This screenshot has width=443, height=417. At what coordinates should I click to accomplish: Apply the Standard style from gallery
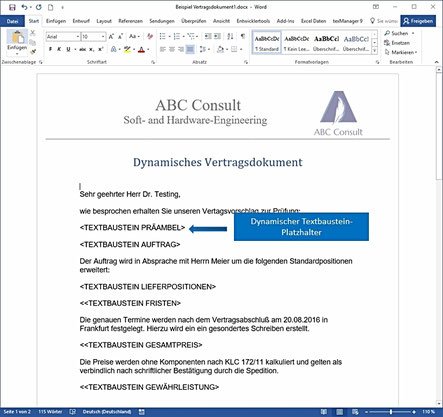tap(267, 43)
